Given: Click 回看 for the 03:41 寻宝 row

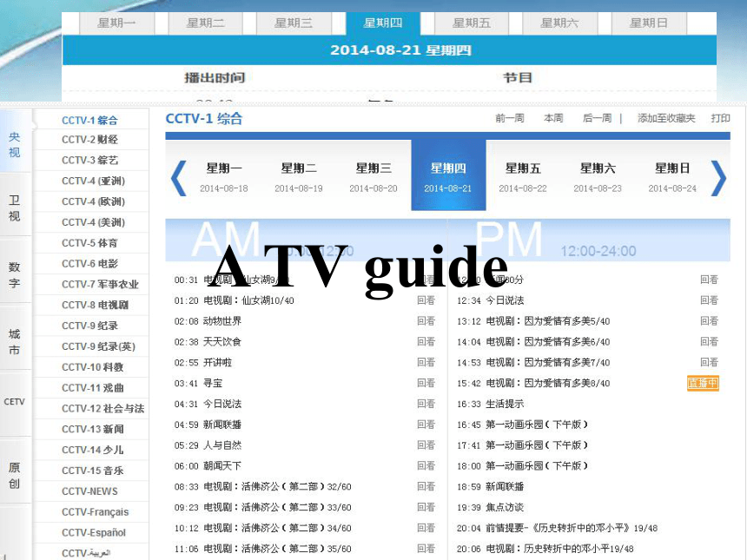Looking at the screenshot, I should pyautogui.click(x=426, y=384).
